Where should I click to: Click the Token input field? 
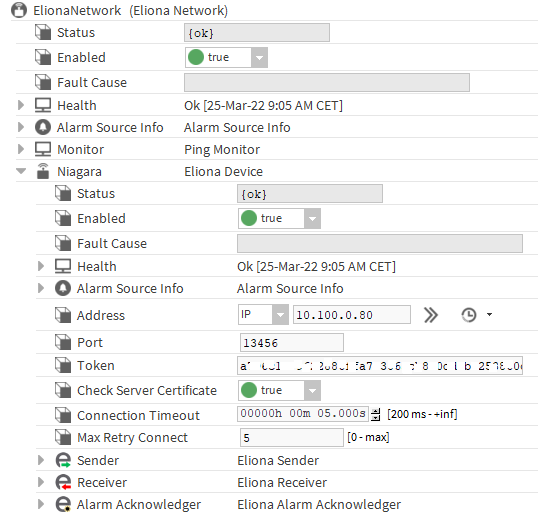point(380,365)
